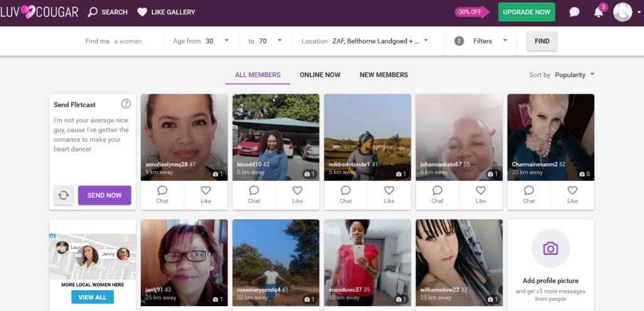Viewport: 644px width, 311px height.
Task: Open williamsdow22's profile photo
Action: click(x=458, y=263)
